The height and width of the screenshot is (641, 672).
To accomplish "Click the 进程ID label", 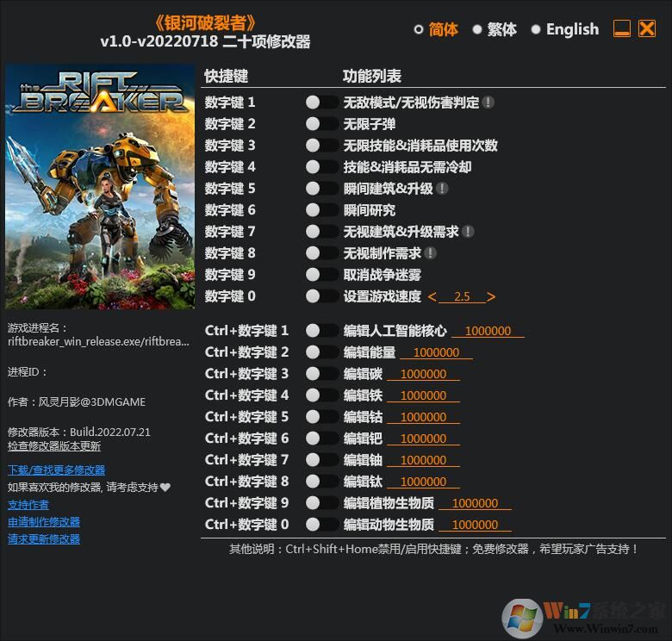I will [27, 372].
